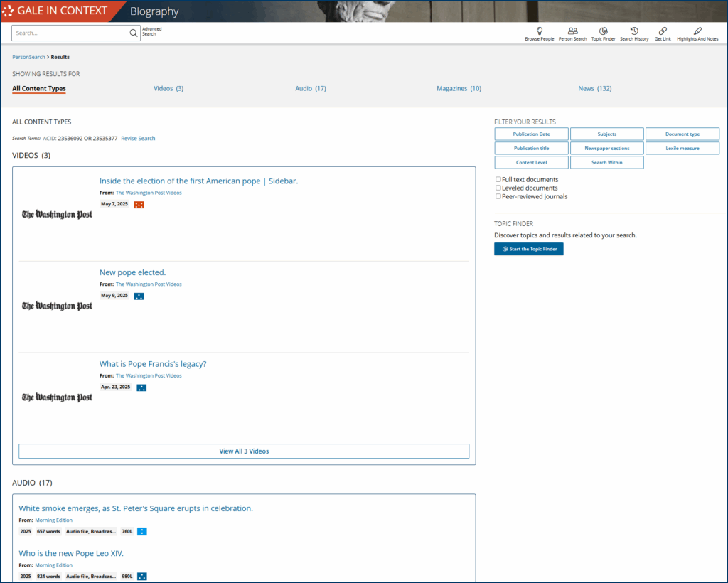Screen dimensions: 728x583
Task: Click the '824 words' tag
Action: (x=48, y=577)
